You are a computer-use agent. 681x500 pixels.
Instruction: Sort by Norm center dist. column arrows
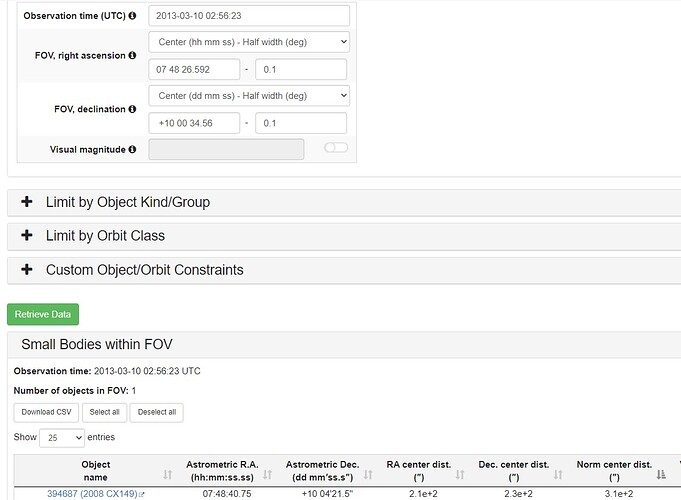click(x=659, y=474)
